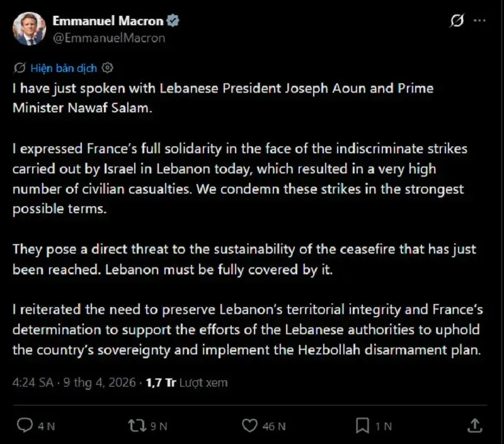504x444 pixels.
Task: Open the @EmmanuelMacron handle link
Action: click(x=109, y=38)
